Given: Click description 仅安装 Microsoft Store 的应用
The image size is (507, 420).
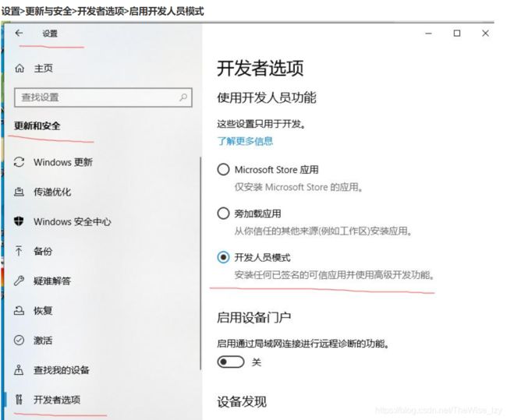Looking at the screenshot, I should point(298,187).
